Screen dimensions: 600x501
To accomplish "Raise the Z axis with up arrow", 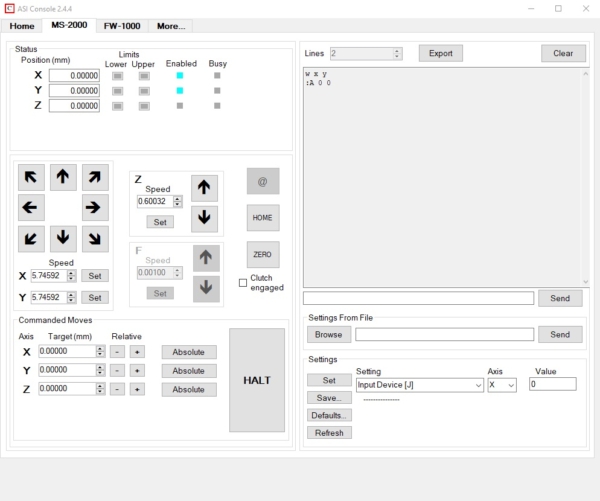I will click(x=204, y=188).
